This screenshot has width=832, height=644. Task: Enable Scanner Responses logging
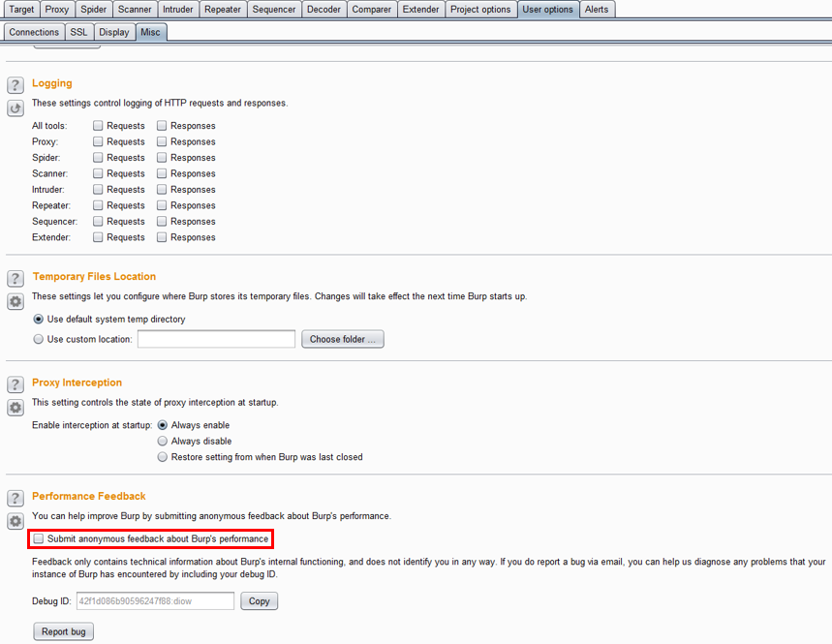[x=162, y=173]
